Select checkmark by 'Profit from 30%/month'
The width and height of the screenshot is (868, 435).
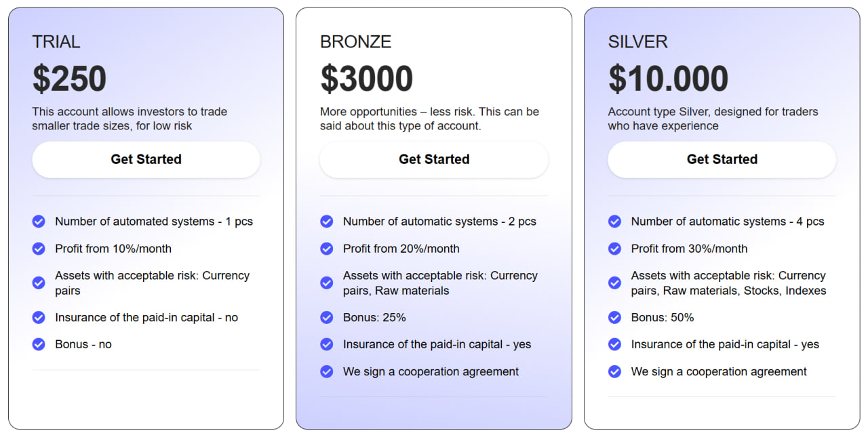click(x=615, y=249)
